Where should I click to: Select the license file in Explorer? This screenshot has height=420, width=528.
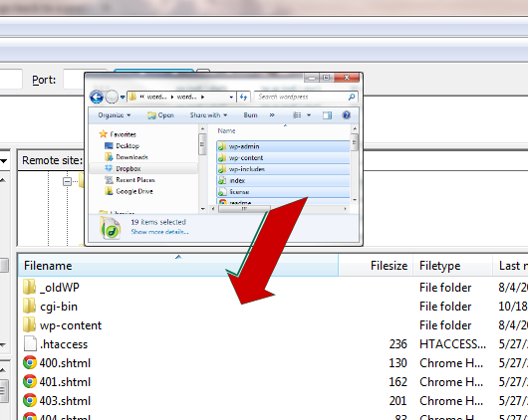[283, 192]
